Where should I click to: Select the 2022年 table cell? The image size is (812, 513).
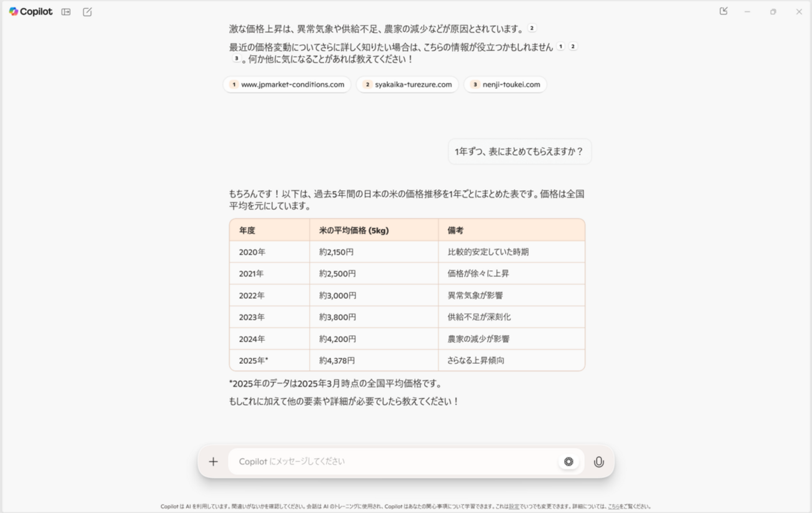pyautogui.click(x=270, y=296)
